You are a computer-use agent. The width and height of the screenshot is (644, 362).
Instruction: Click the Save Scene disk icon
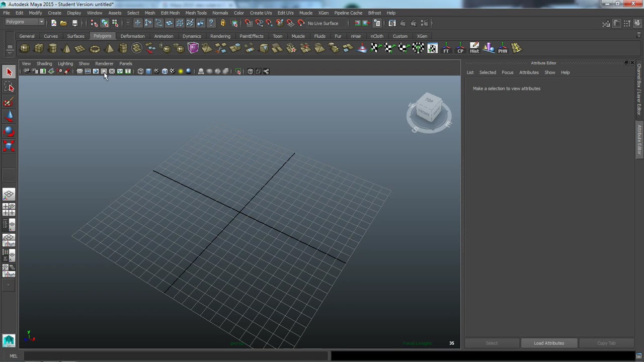coord(74,23)
